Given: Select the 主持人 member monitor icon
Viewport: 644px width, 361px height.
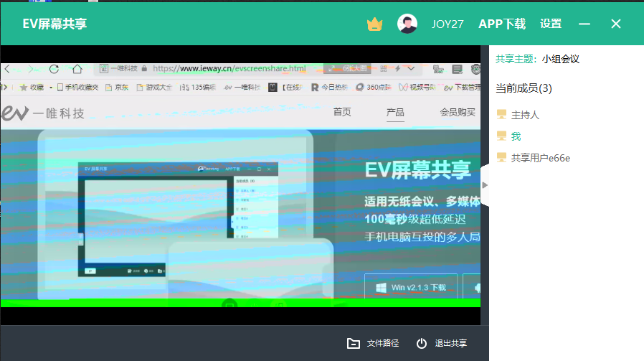Looking at the screenshot, I should 502,115.
